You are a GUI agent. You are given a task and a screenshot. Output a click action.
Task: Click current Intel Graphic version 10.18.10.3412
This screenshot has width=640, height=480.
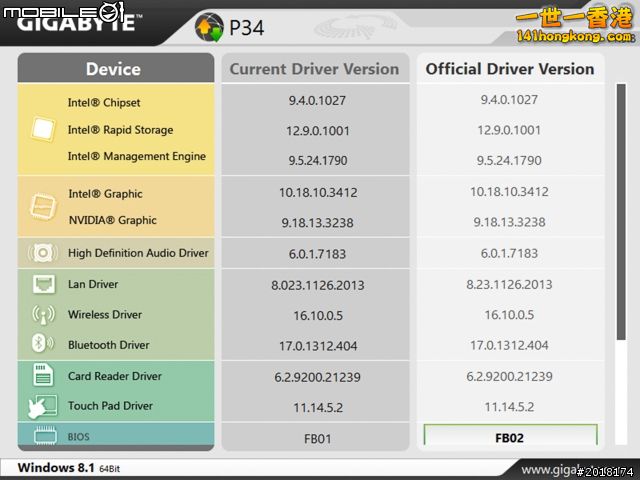click(318, 192)
